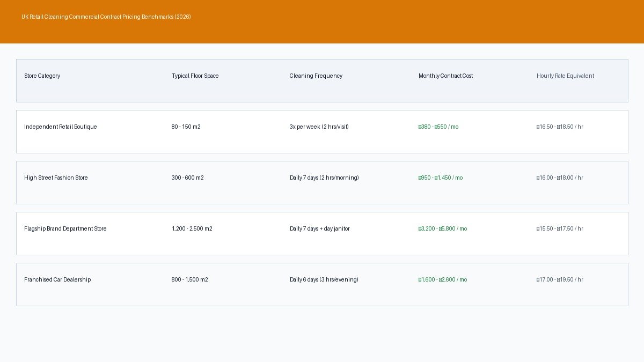Select the "Cleaning Frequency" column header
This screenshot has width=644, height=362.
coord(316,76)
